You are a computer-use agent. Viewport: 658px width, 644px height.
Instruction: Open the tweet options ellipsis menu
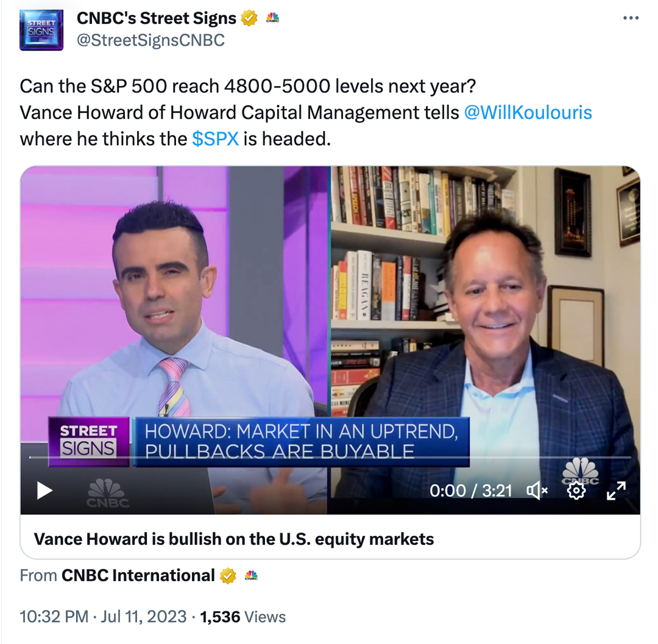click(630, 18)
